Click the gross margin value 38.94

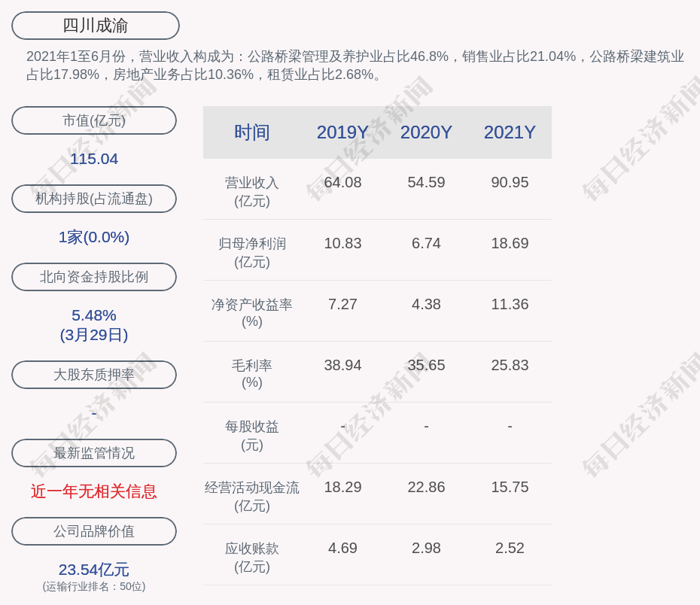coord(343,366)
